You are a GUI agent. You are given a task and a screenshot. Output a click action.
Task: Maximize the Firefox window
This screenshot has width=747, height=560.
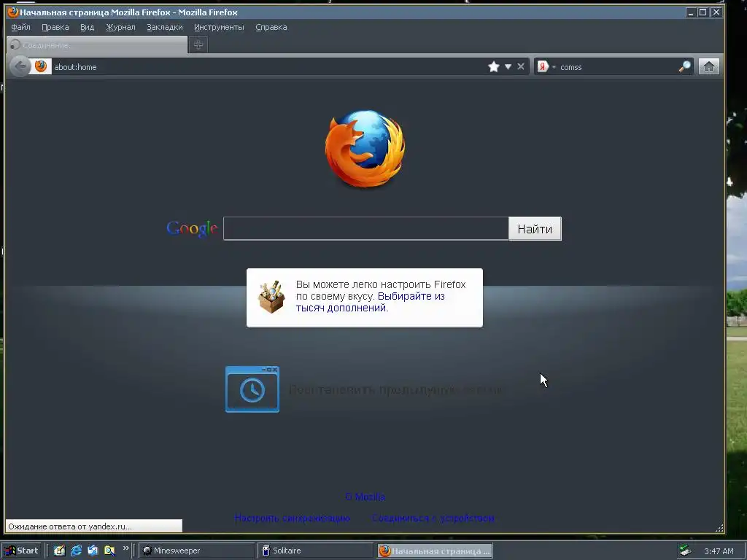pos(703,12)
